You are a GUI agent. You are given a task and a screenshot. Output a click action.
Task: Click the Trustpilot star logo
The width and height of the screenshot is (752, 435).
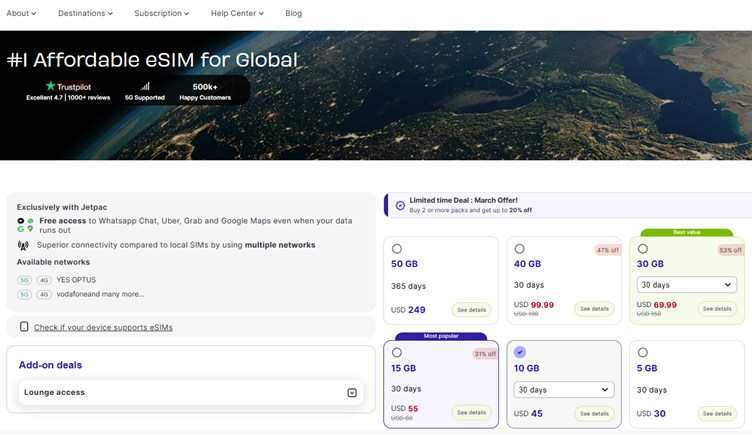[x=51, y=86]
